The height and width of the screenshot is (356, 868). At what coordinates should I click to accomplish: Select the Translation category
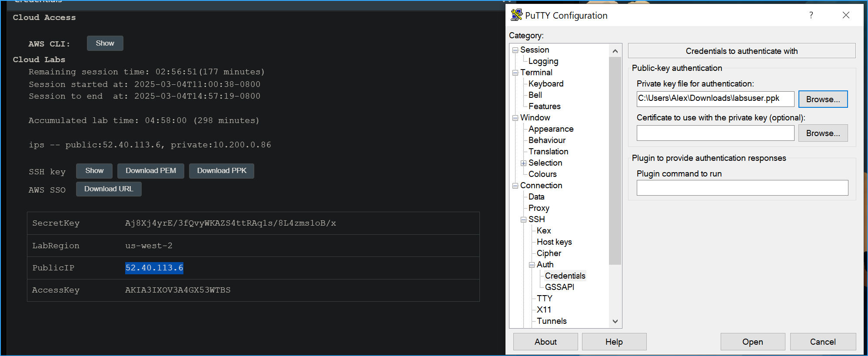click(x=549, y=152)
